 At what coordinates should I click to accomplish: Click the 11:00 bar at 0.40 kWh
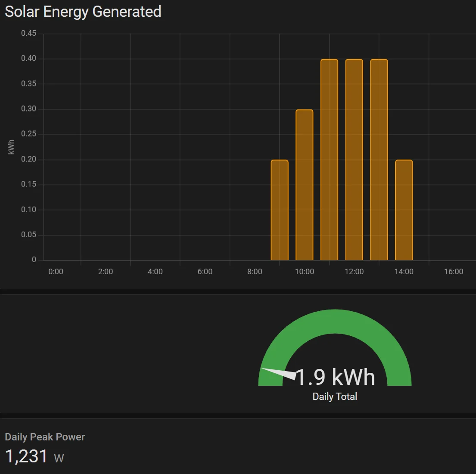pyautogui.click(x=329, y=160)
